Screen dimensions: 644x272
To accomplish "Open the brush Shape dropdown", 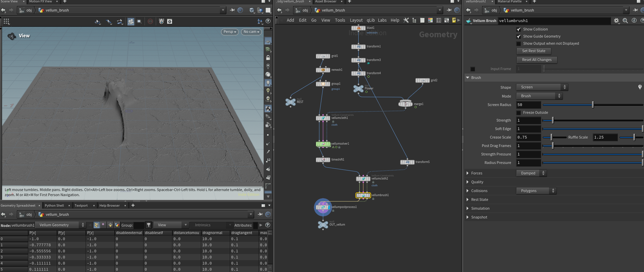I will click(542, 87).
